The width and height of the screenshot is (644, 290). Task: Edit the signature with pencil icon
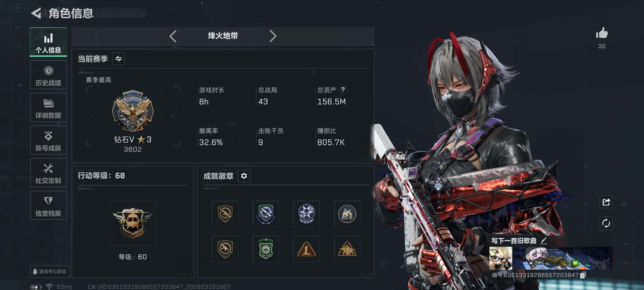coord(543,241)
